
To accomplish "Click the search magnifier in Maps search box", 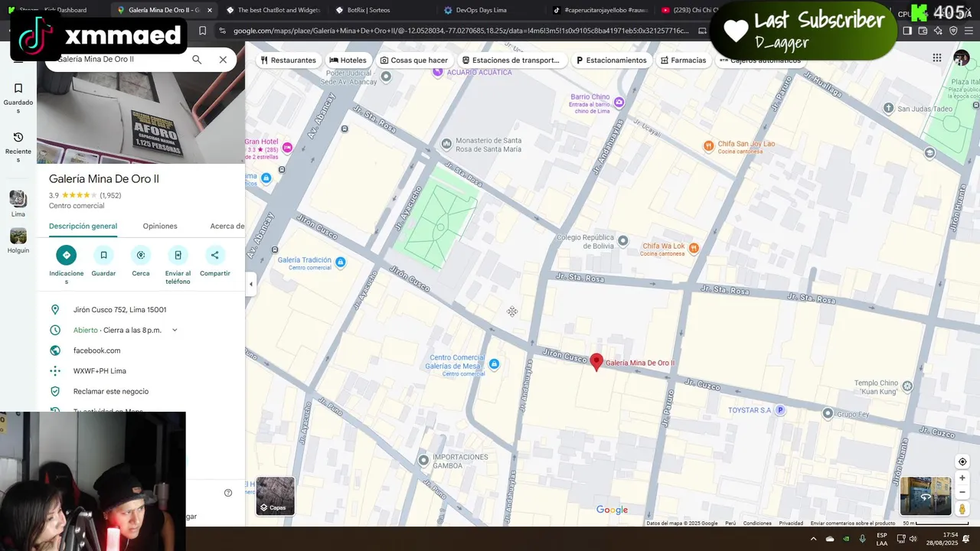I will [x=197, y=60].
